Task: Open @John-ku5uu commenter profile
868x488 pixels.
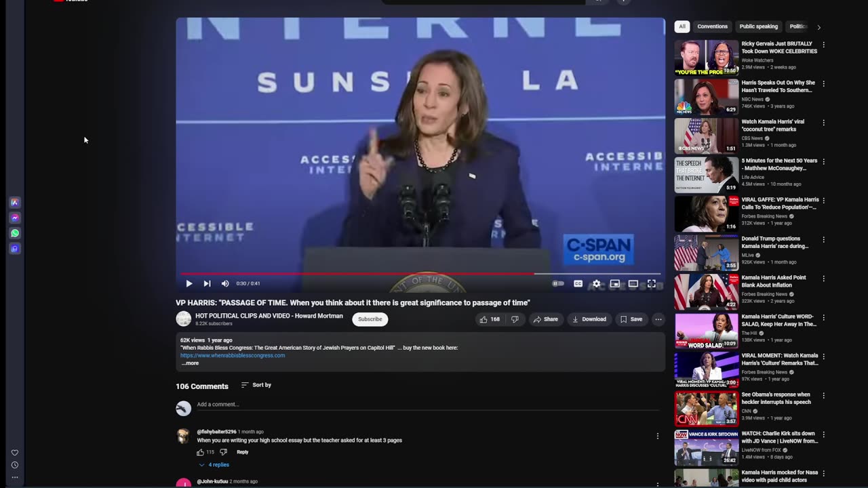Action: click(212, 482)
